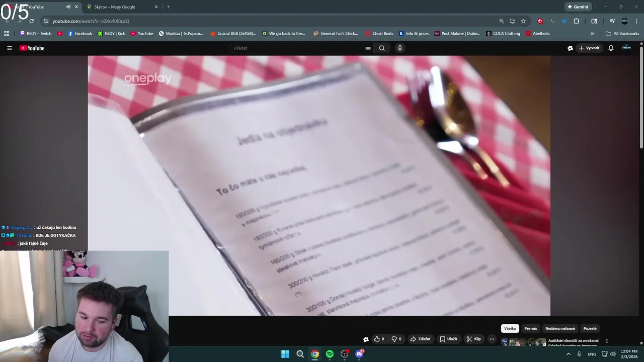This screenshot has height=362, width=644.
Task: Open more actions three-dot menu under video
Action: (x=492, y=339)
